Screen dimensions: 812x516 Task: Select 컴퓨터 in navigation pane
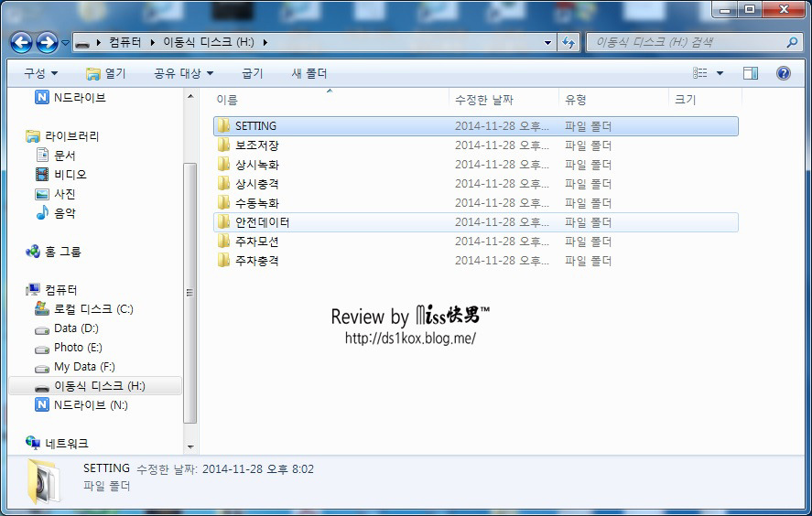[x=51, y=290]
